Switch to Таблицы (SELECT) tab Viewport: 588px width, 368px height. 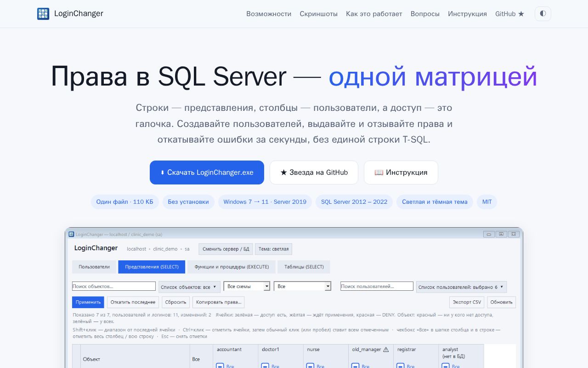(304, 267)
